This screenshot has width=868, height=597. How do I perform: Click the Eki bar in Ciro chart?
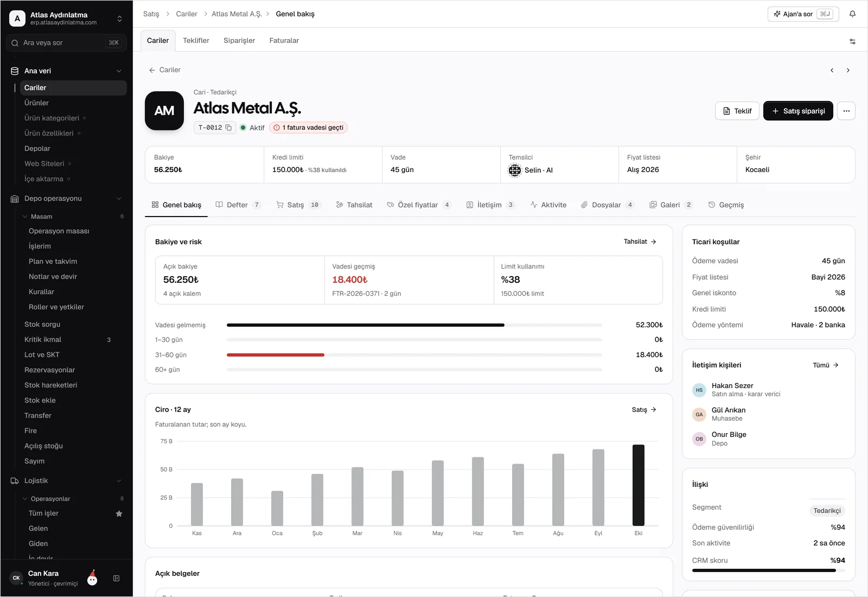pos(639,485)
